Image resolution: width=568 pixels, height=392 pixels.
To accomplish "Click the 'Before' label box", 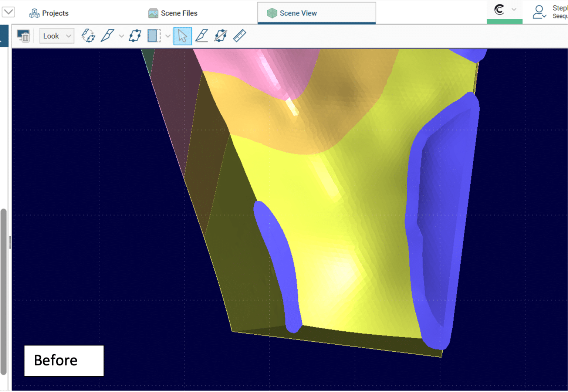I will pos(64,361).
